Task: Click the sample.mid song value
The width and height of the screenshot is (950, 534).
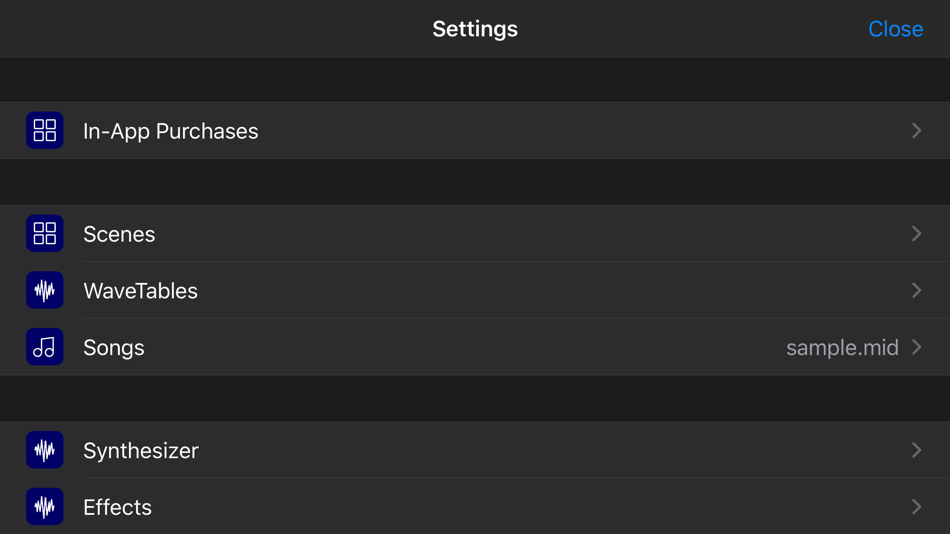Action: click(842, 347)
